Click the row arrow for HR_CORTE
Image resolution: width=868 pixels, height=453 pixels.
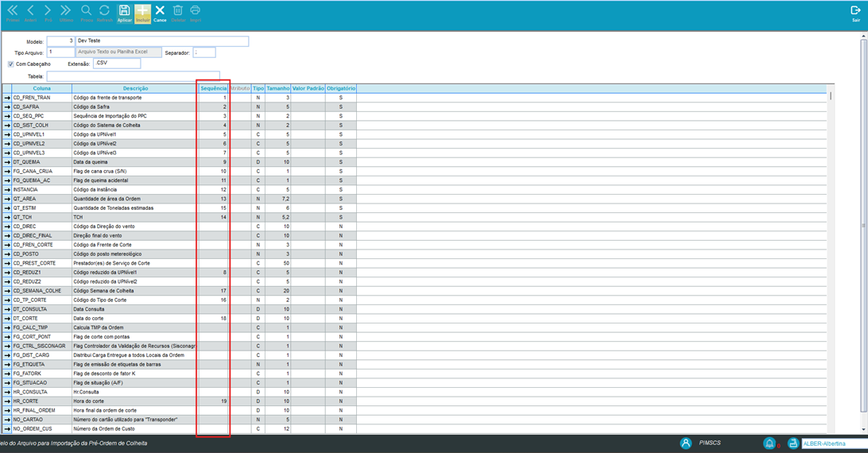7,401
